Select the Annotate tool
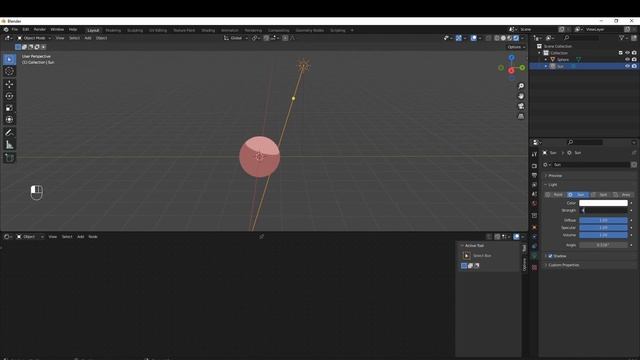Image resolution: width=640 pixels, height=360 pixels. [x=9, y=133]
